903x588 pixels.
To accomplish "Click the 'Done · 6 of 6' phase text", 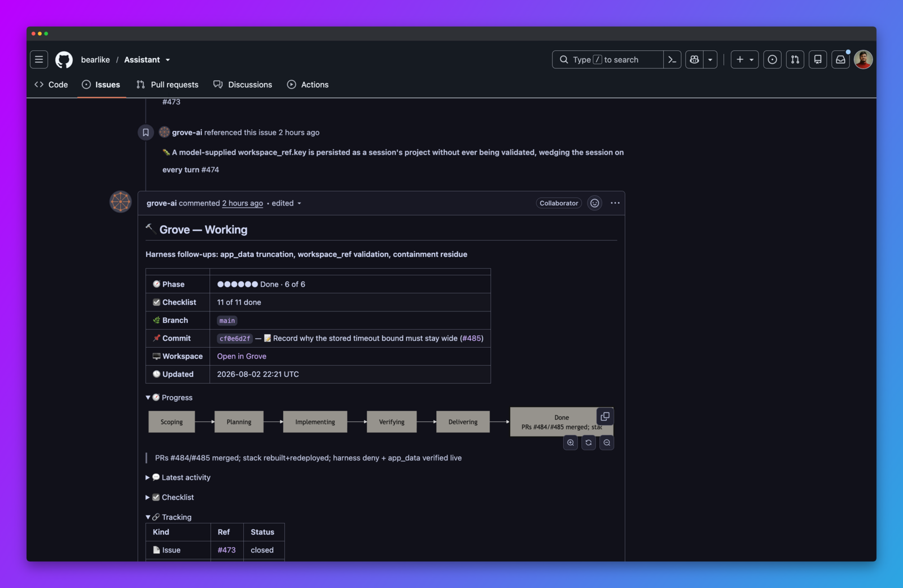I will pyautogui.click(x=283, y=284).
